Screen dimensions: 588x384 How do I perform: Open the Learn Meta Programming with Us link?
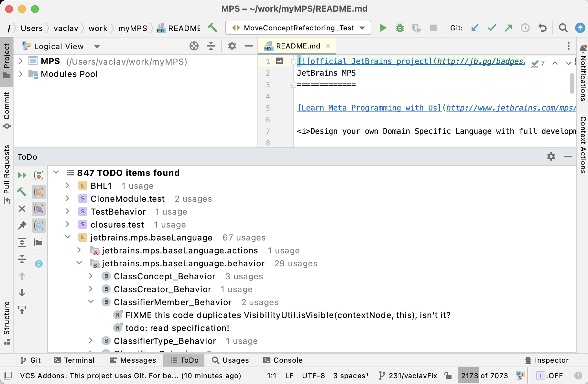(x=369, y=108)
